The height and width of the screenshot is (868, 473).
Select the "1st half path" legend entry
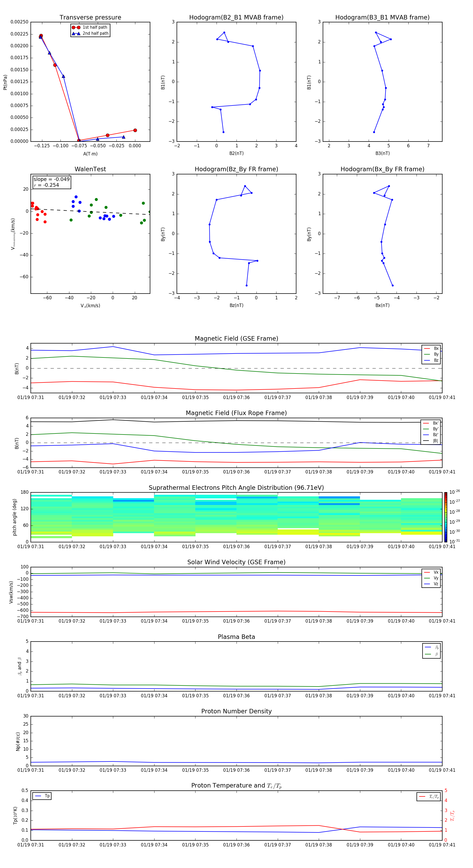pyautogui.click(x=90, y=27)
